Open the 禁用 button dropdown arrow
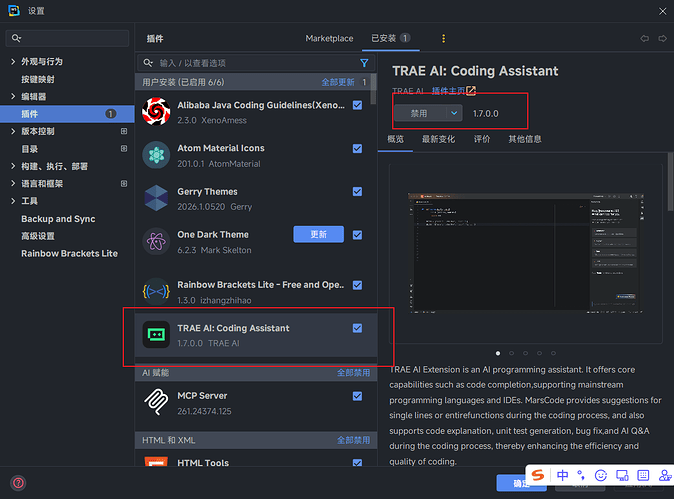This screenshot has width=674, height=499. click(x=454, y=113)
